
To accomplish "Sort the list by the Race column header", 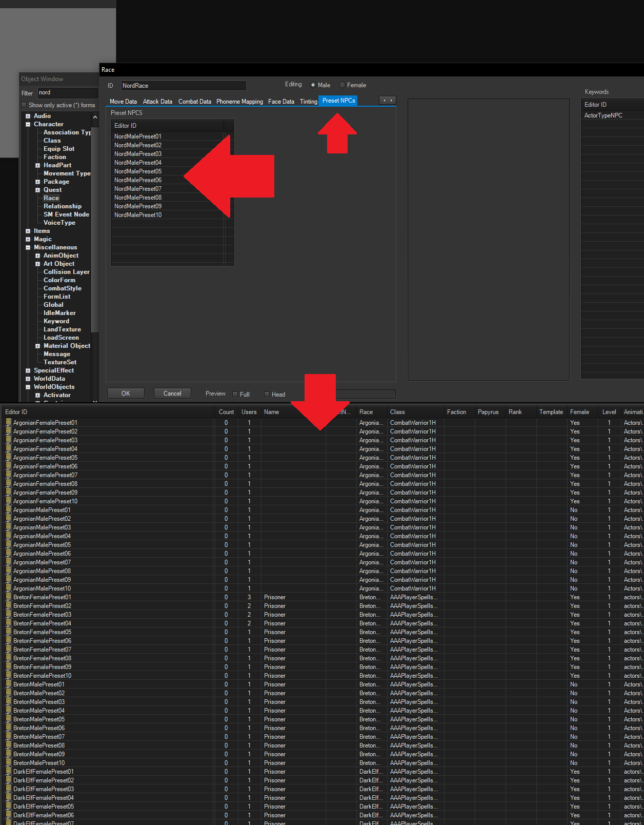I will [x=372, y=412].
